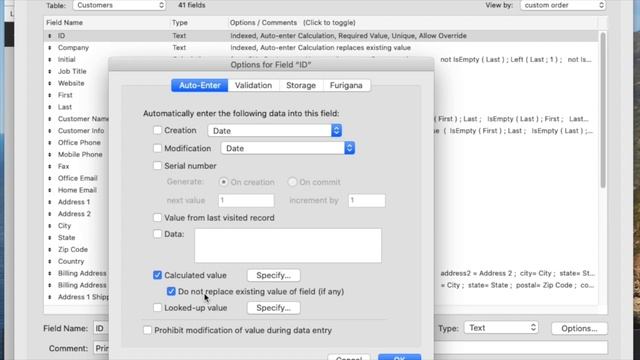The height and width of the screenshot is (360, 640).
Task: Select the Job Title field row
Action: coord(76,71)
